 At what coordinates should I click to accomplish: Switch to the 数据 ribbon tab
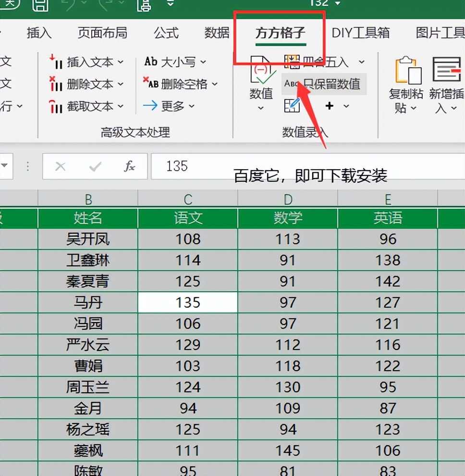[216, 33]
